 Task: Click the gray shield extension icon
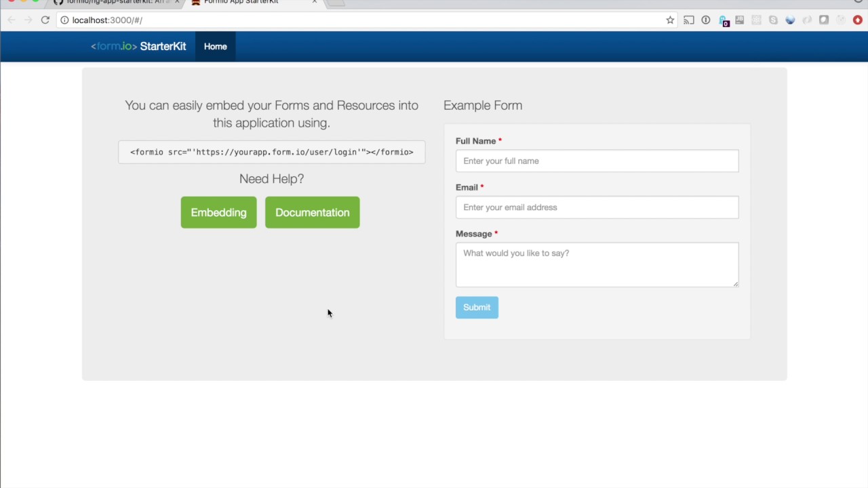click(824, 20)
